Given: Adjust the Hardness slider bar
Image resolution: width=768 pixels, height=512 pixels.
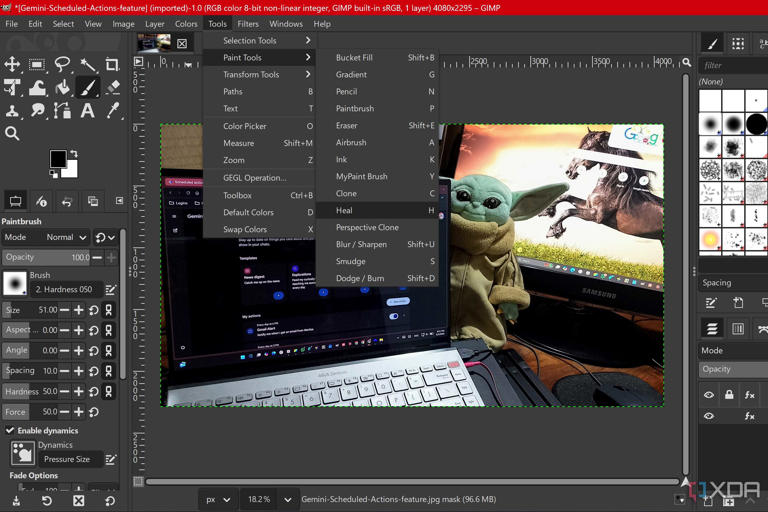Looking at the screenshot, I should 31,391.
